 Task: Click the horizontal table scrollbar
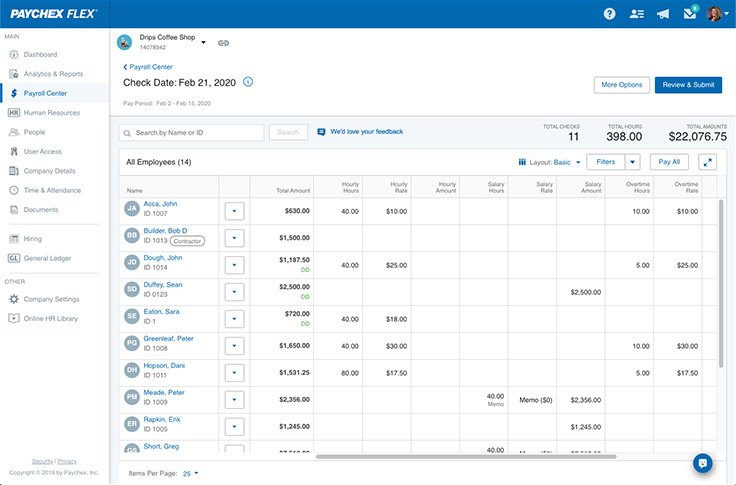click(x=466, y=456)
